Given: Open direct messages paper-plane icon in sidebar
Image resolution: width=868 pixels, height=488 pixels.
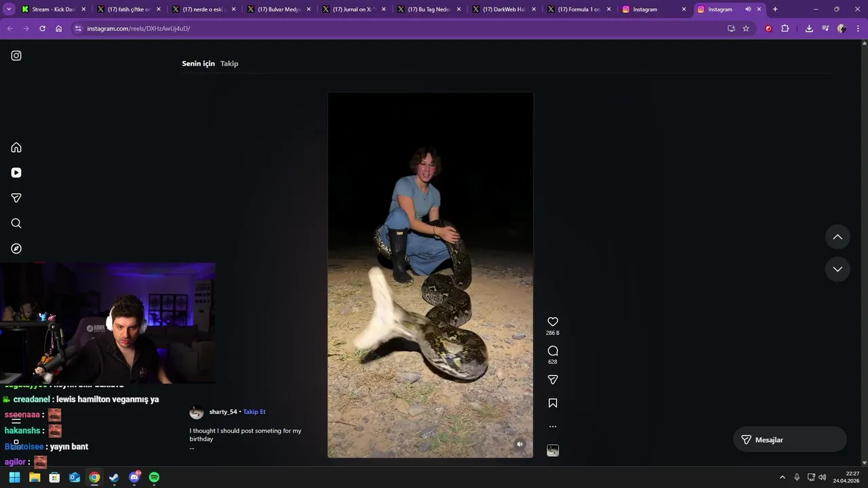Looking at the screenshot, I should [16, 198].
